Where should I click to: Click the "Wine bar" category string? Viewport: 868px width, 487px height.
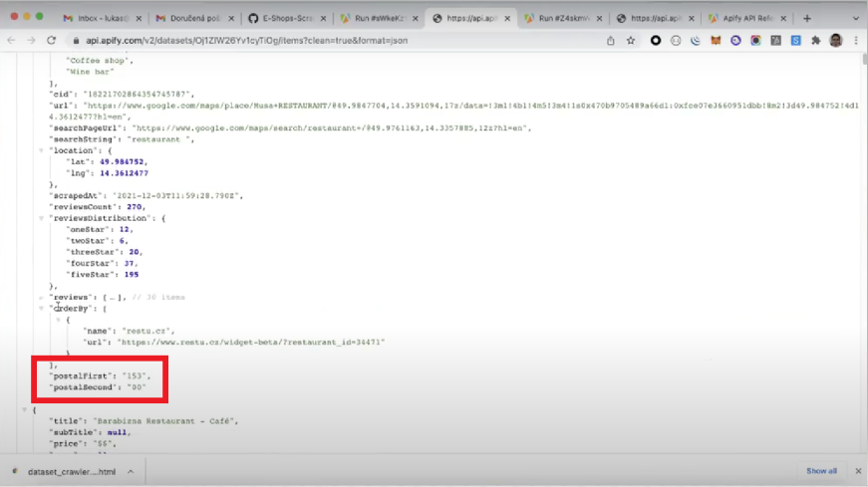[x=90, y=72]
